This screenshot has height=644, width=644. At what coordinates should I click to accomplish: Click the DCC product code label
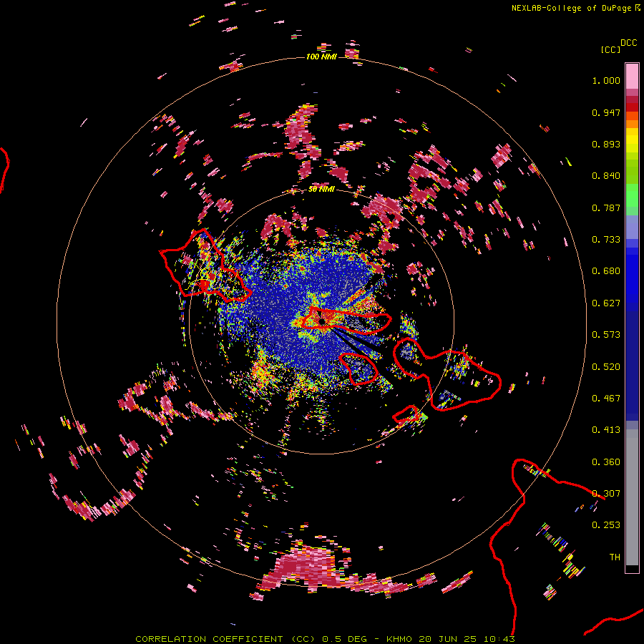628,43
